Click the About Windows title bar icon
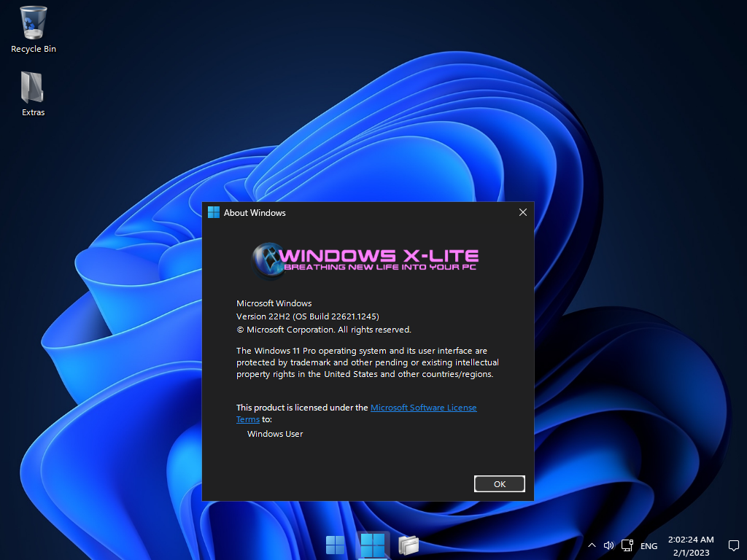The width and height of the screenshot is (747, 560). point(214,212)
